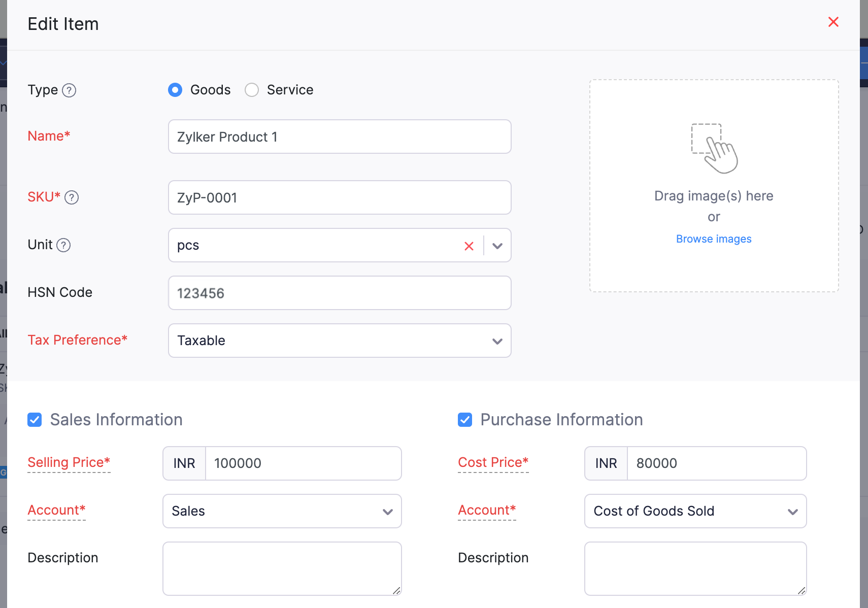This screenshot has width=868, height=608.
Task: Click the HSN Code input field
Action: click(x=339, y=293)
